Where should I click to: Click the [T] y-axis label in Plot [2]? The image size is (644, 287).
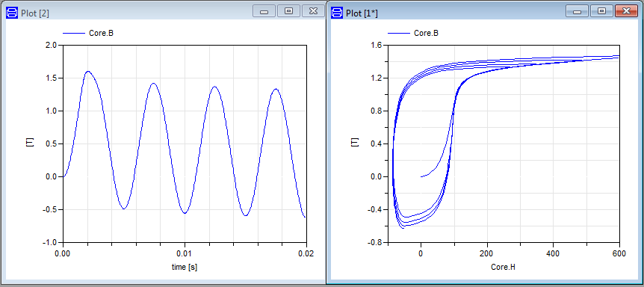[28, 143]
